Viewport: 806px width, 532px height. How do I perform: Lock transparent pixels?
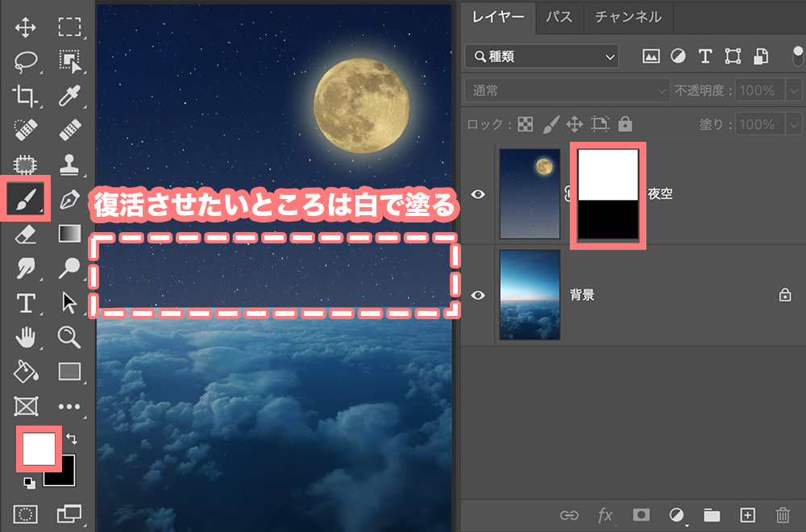coord(526,124)
